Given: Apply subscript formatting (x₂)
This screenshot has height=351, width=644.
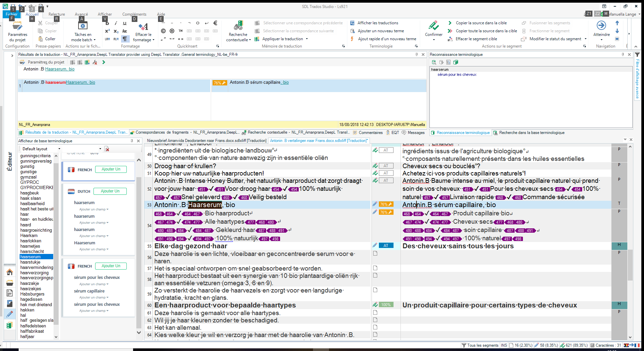Looking at the screenshot, I should 116,31.
